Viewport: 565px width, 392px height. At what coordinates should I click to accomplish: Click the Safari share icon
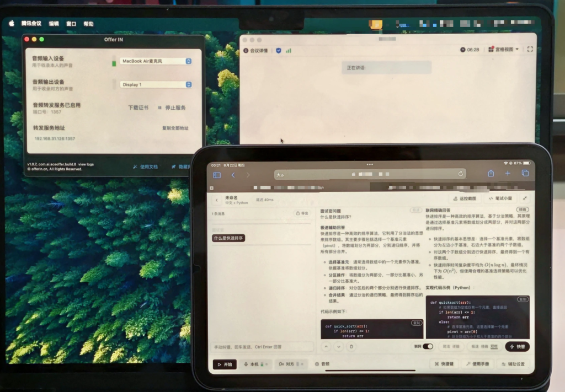coord(491,174)
